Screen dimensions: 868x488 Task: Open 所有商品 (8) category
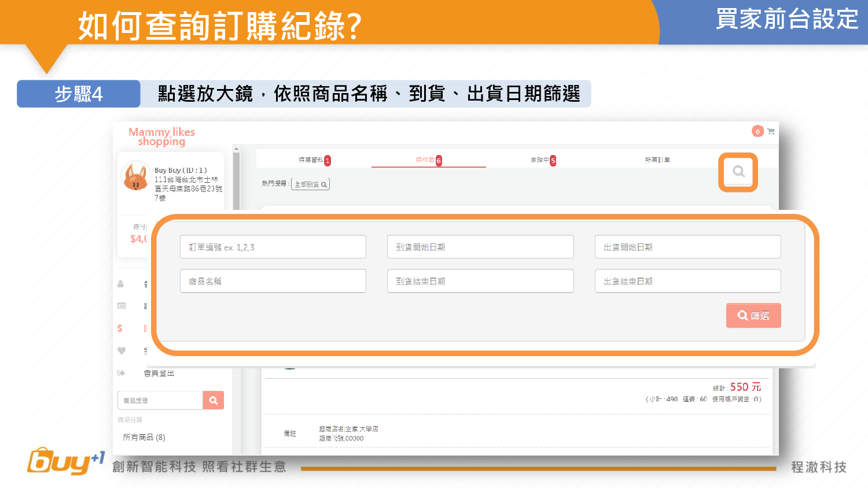coord(144,437)
